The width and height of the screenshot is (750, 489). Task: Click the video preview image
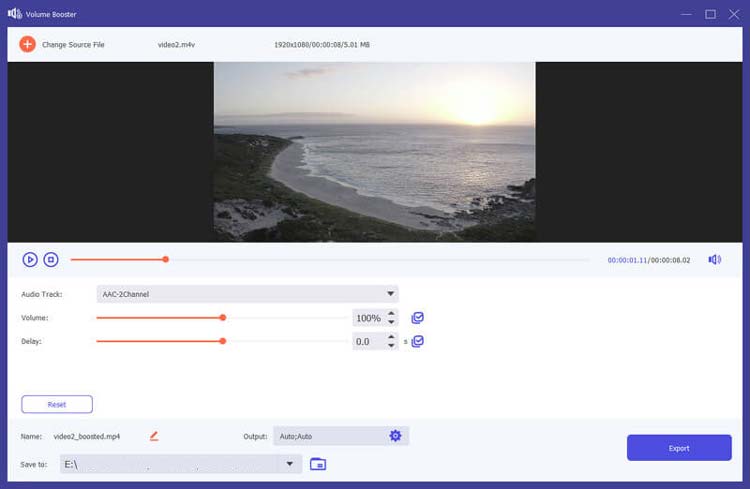(375, 152)
